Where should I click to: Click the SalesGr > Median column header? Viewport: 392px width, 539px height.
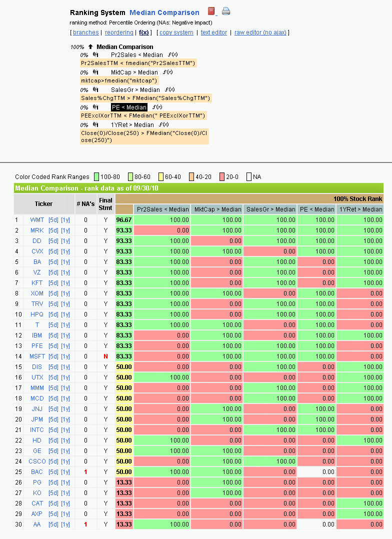270,209
